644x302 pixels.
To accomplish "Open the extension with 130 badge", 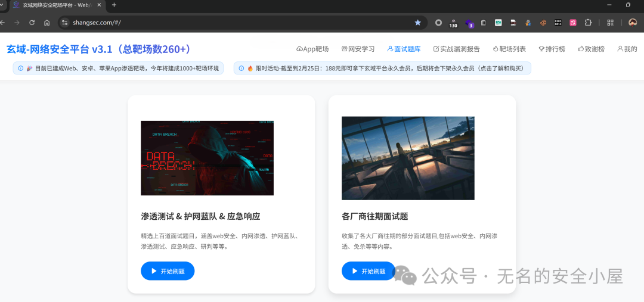I will [x=453, y=23].
